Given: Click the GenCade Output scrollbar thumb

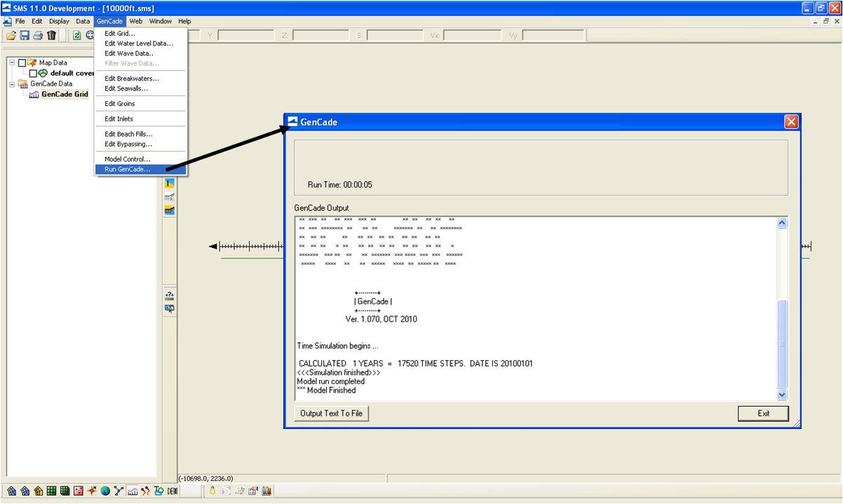Looking at the screenshot, I should tap(782, 344).
